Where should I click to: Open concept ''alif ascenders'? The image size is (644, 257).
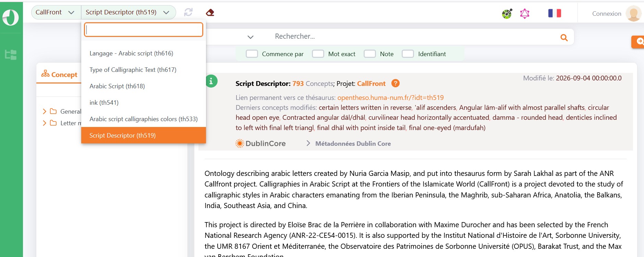pyautogui.click(x=435, y=107)
